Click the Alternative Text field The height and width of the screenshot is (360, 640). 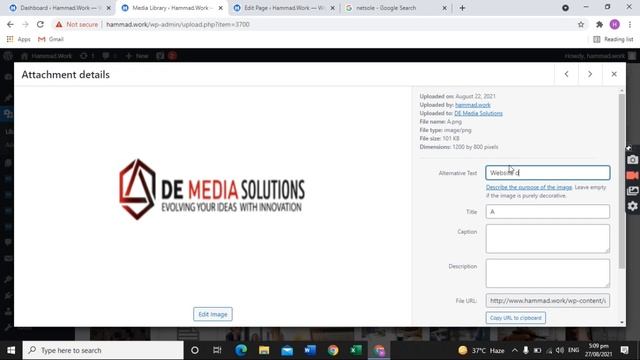pos(548,173)
